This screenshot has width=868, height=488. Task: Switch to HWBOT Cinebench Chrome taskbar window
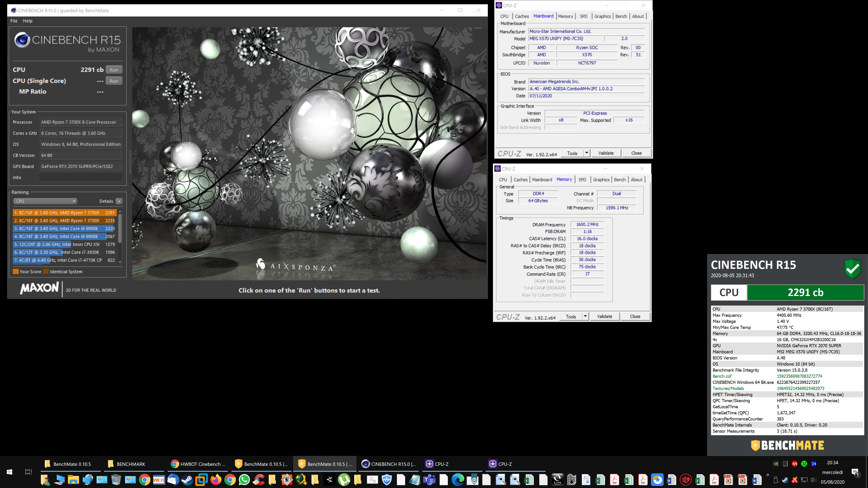tap(198, 464)
